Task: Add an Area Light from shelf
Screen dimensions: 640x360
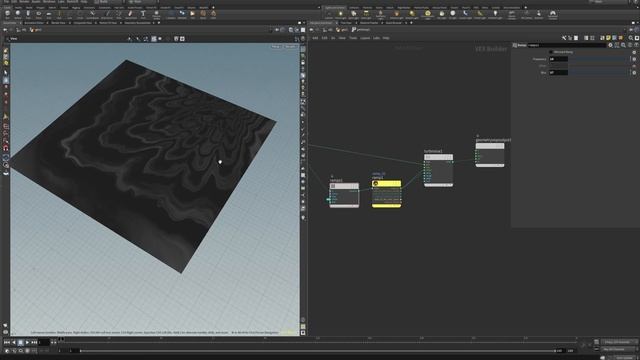Action: point(366,15)
